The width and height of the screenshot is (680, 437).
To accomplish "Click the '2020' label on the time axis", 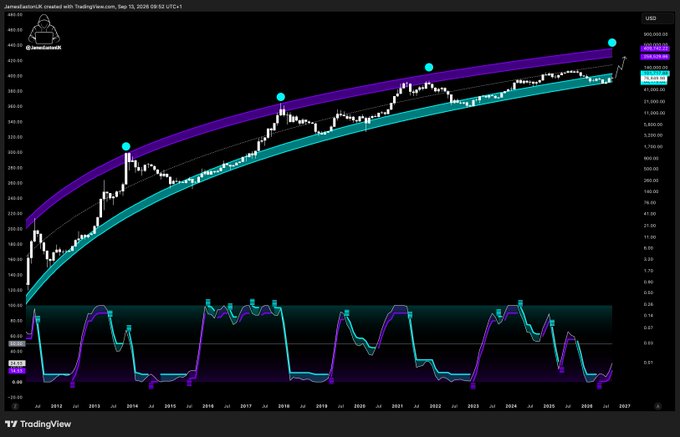I will [x=360, y=406].
